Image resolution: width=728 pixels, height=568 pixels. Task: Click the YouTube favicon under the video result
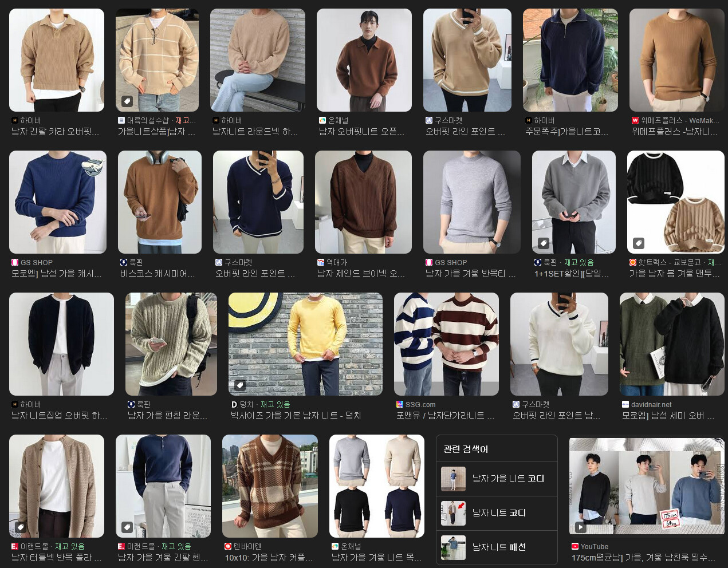575,546
